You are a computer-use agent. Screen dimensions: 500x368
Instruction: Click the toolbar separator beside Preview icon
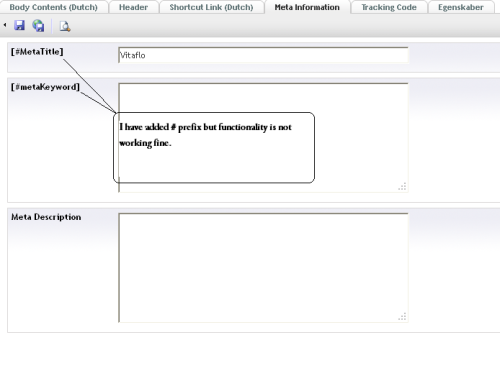(x=52, y=26)
